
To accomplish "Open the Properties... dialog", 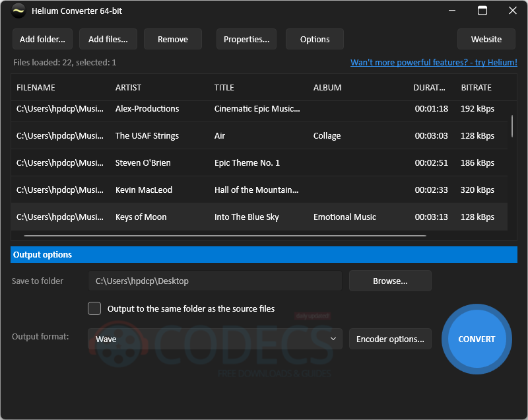I will (246, 40).
